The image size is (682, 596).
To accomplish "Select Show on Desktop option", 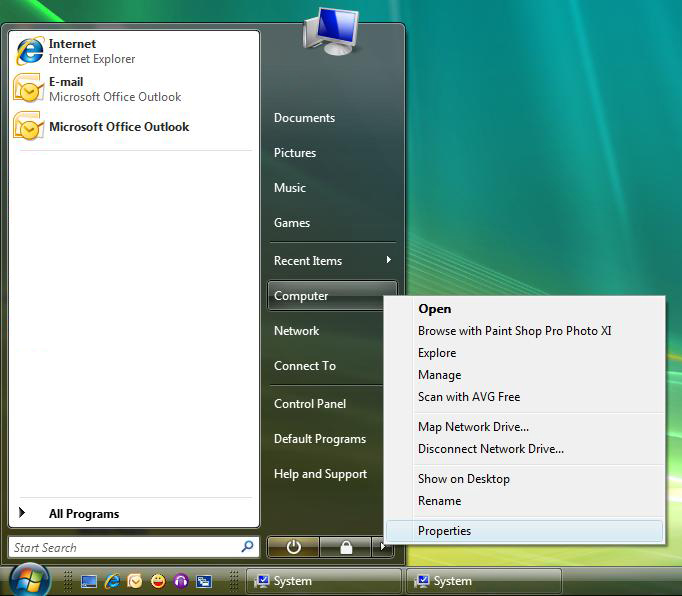I will coord(525,479).
